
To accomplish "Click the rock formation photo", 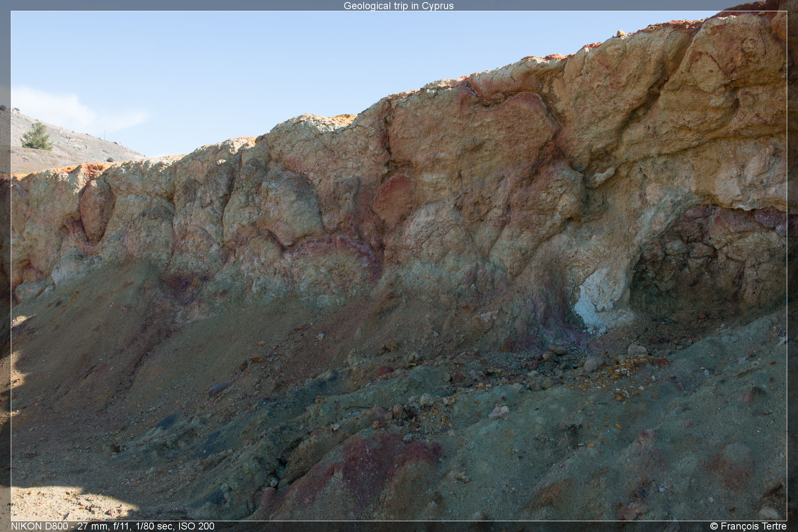I will click(399, 266).
